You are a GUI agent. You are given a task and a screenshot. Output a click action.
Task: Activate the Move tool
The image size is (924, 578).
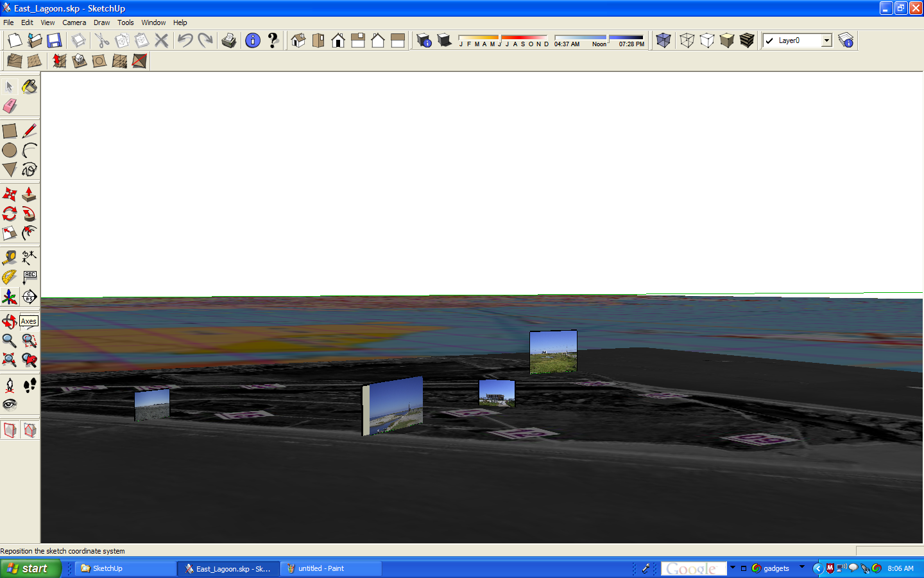pyautogui.click(x=10, y=194)
